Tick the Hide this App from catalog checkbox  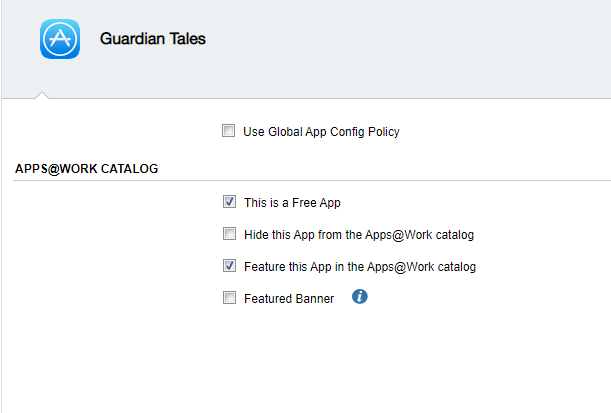tap(229, 234)
